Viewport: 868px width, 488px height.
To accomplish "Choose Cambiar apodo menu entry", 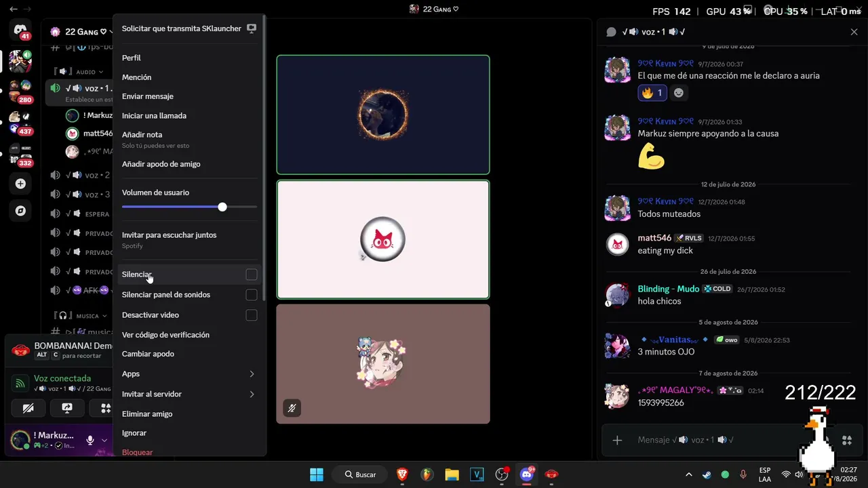I will [189, 354].
